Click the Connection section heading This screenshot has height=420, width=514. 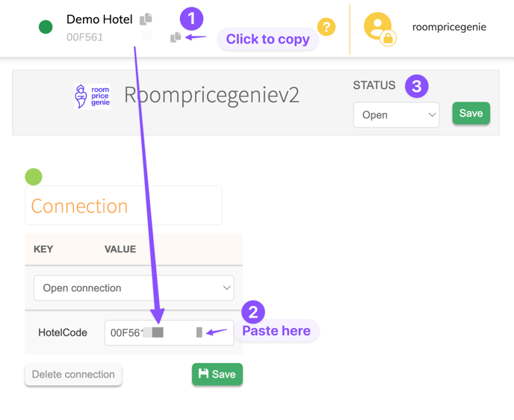tap(79, 206)
